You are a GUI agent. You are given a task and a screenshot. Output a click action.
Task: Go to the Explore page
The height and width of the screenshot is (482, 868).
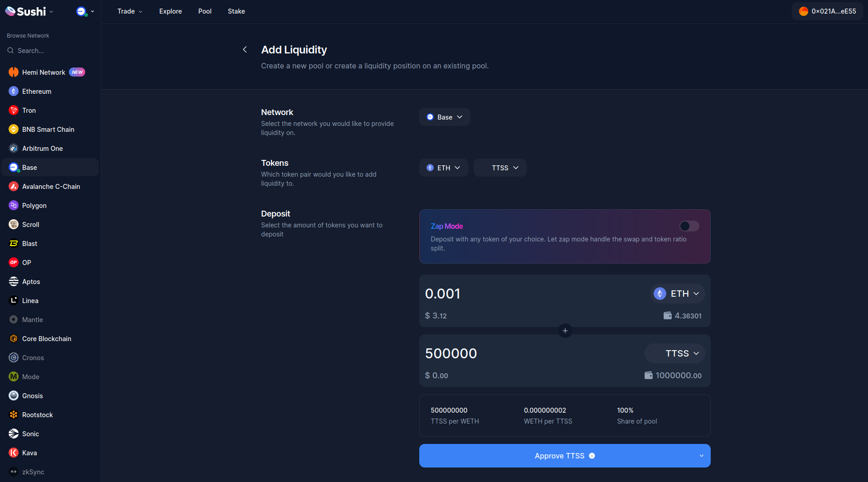pos(170,11)
